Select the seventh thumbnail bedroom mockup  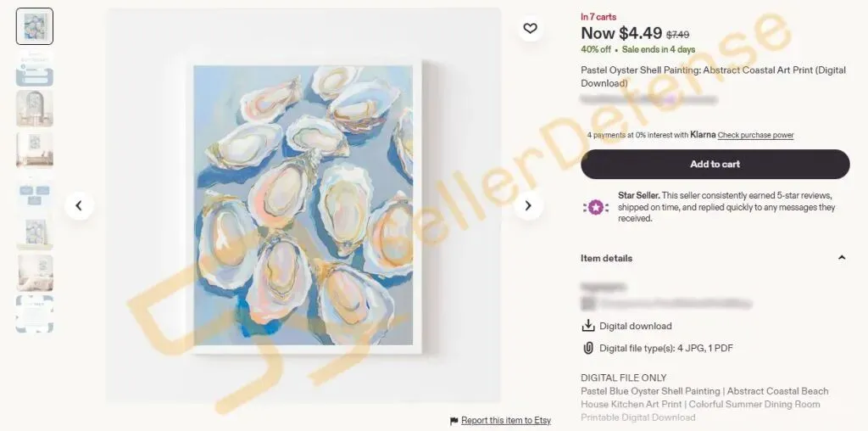[x=35, y=272]
